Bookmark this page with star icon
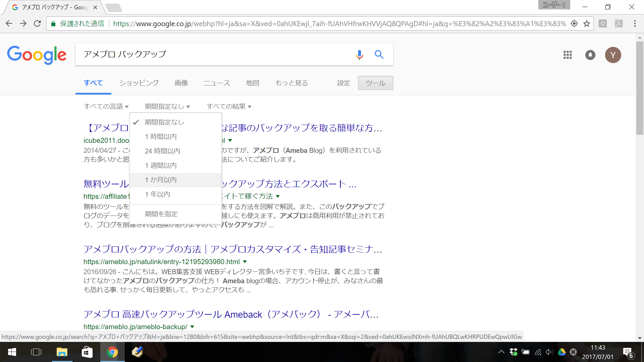644x362 pixels. coord(587,23)
